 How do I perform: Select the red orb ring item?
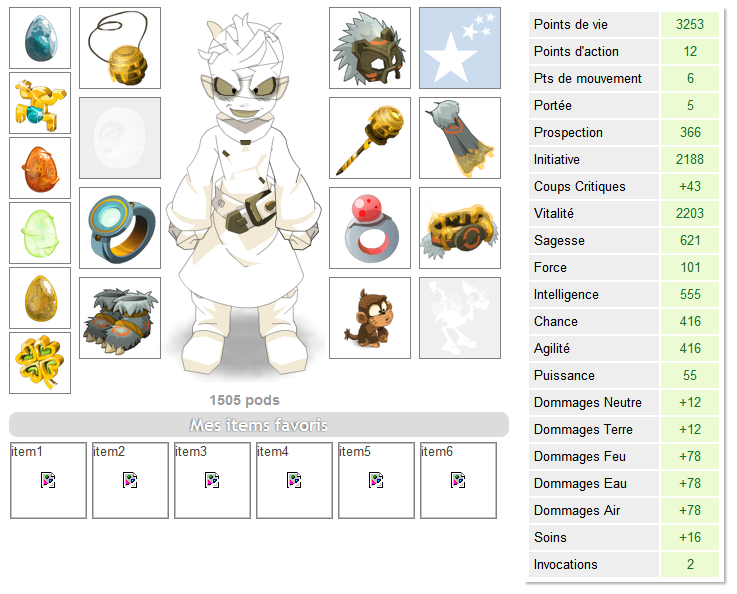coord(370,228)
